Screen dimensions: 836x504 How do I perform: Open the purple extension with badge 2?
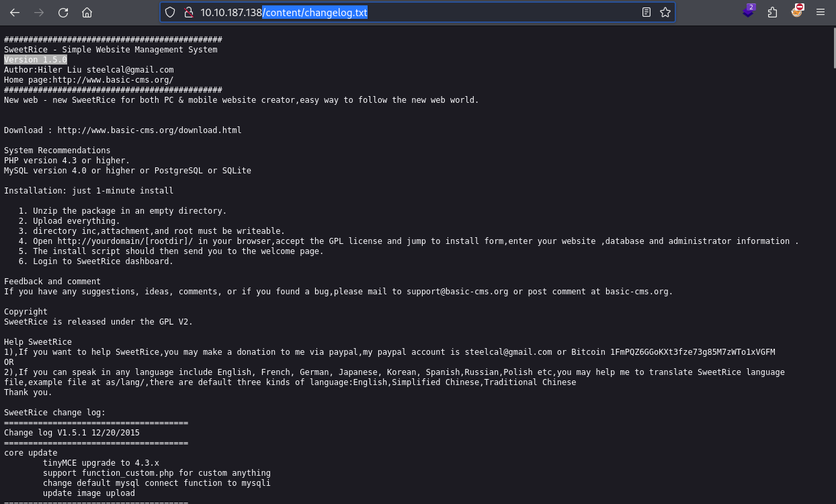pyautogui.click(x=749, y=11)
